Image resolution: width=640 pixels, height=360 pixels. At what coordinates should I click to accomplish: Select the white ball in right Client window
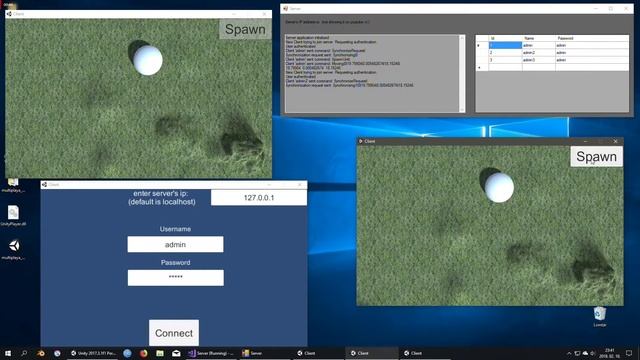coord(499,188)
